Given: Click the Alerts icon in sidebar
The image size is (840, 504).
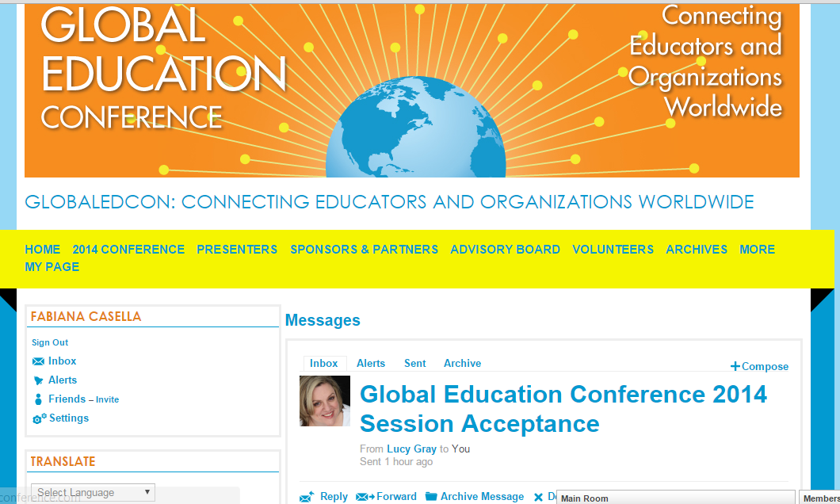Looking at the screenshot, I should (x=38, y=380).
